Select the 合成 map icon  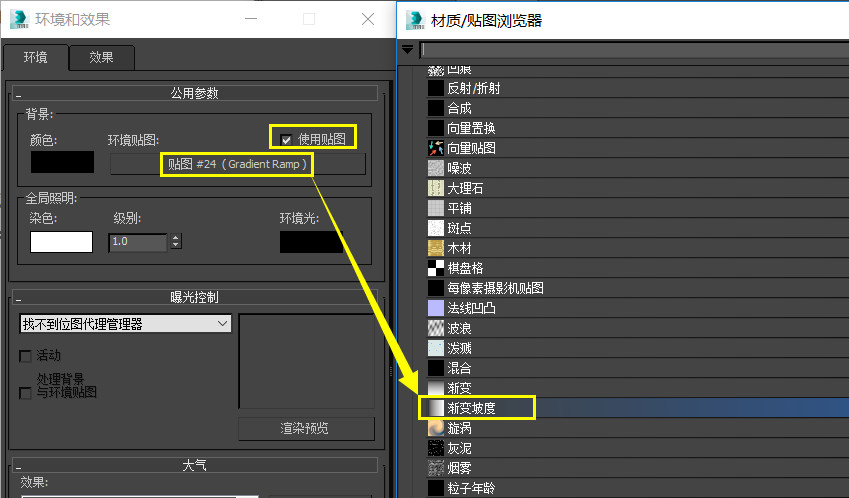(436, 108)
